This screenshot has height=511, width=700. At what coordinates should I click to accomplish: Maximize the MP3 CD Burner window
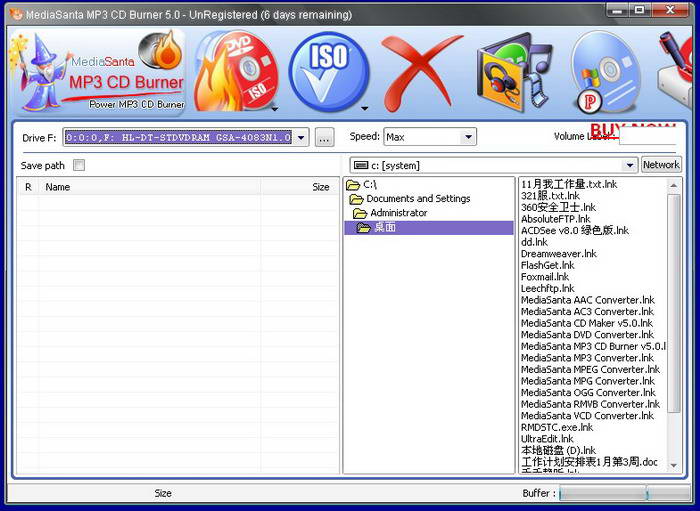(639, 10)
